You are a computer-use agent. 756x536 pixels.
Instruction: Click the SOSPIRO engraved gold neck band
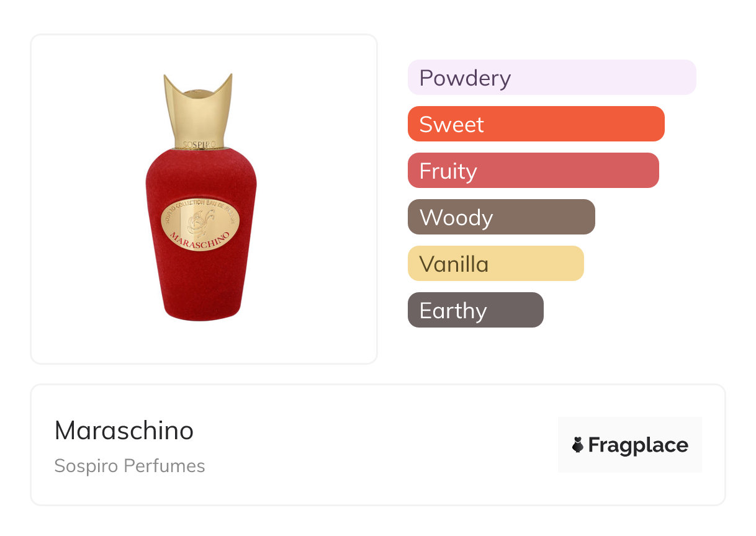coord(199,144)
